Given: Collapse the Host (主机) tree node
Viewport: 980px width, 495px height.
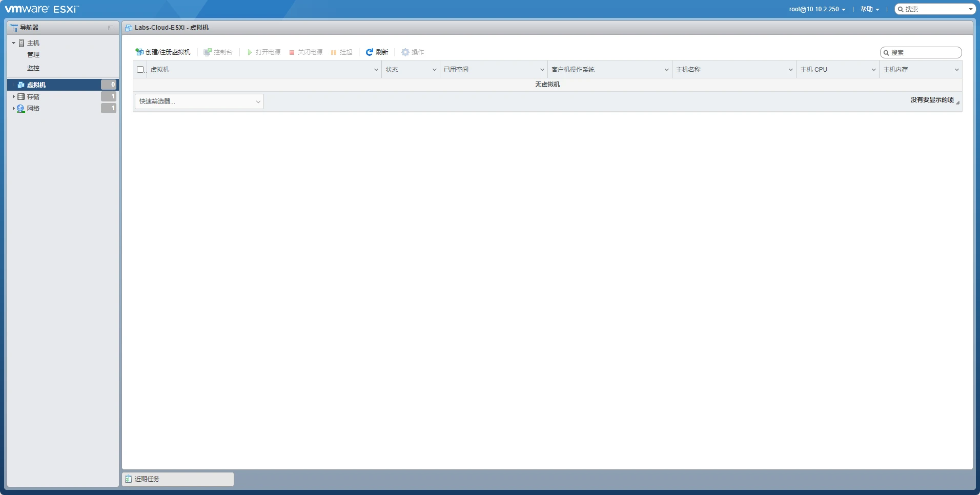Looking at the screenshot, I should pyautogui.click(x=13, y=43).
